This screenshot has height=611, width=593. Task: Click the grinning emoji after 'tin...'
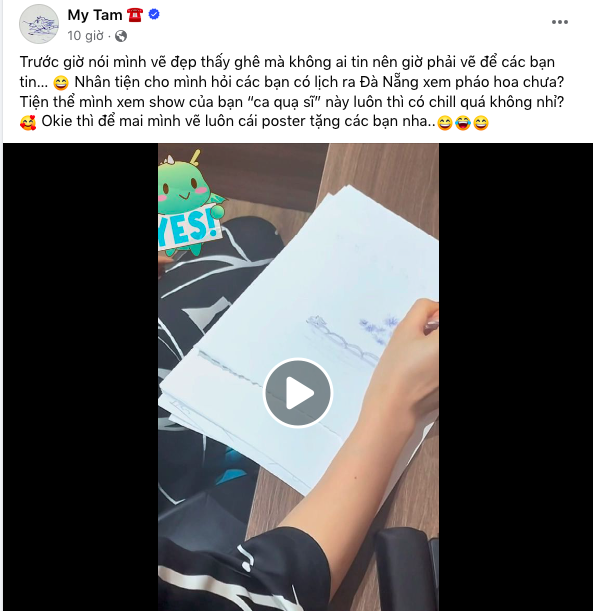point(60,83)
